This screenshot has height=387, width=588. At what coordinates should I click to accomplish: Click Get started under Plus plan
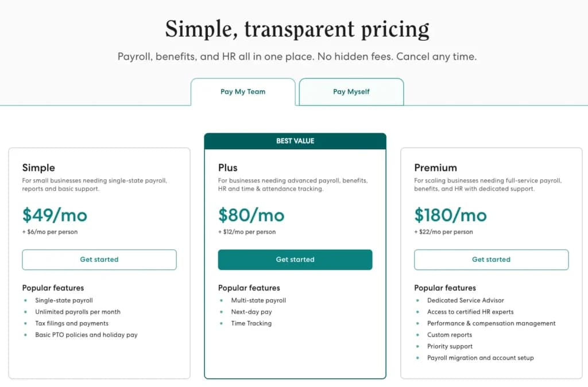tap(295, 260)
